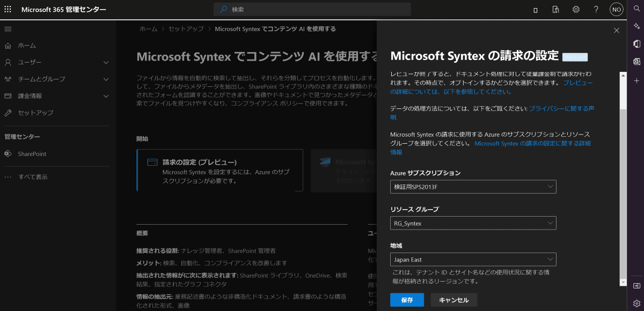Open the Microsoft 365 icon in browser sidebar
Screen dimensions: 644x311
(636, 44)
